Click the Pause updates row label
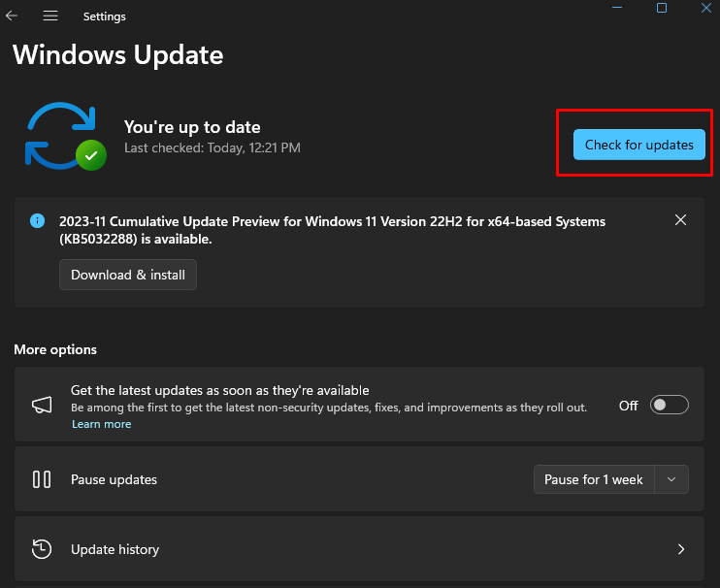720x588 pixels. [x=114, y=479]
